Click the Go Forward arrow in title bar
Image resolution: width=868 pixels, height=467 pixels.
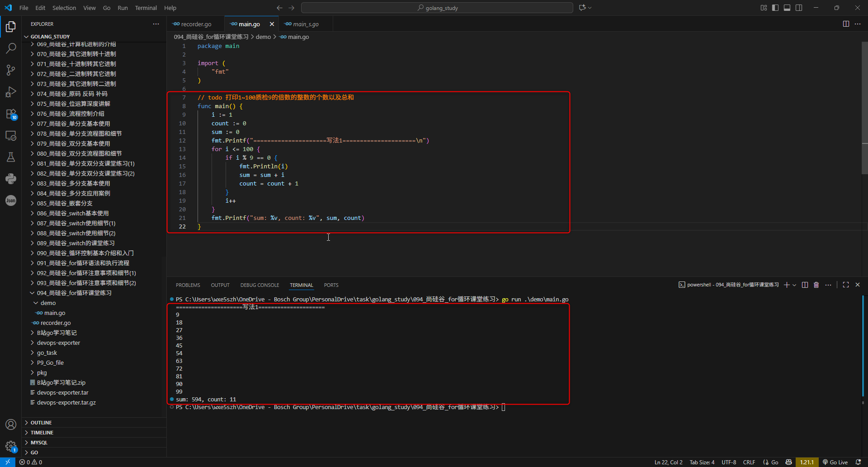(291, 8)
